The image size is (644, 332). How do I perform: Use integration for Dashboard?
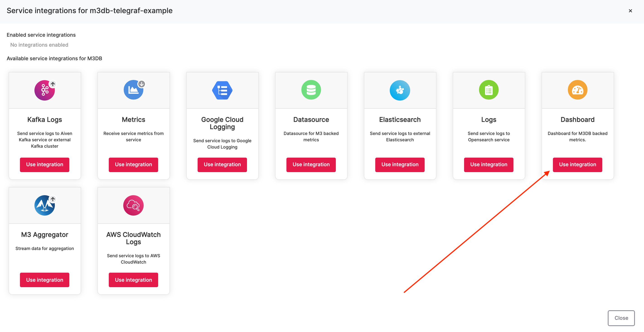pos(578,165)
